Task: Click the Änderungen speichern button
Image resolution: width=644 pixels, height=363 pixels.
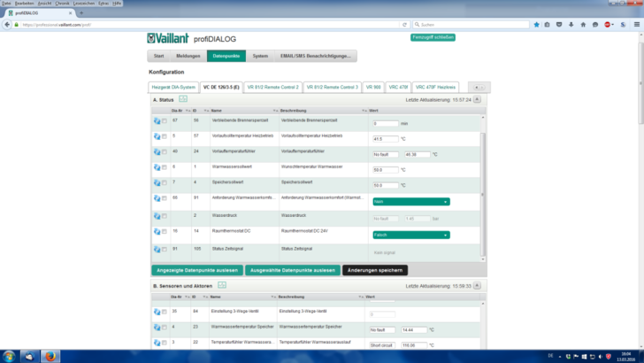Action: (x=375, y=269)
